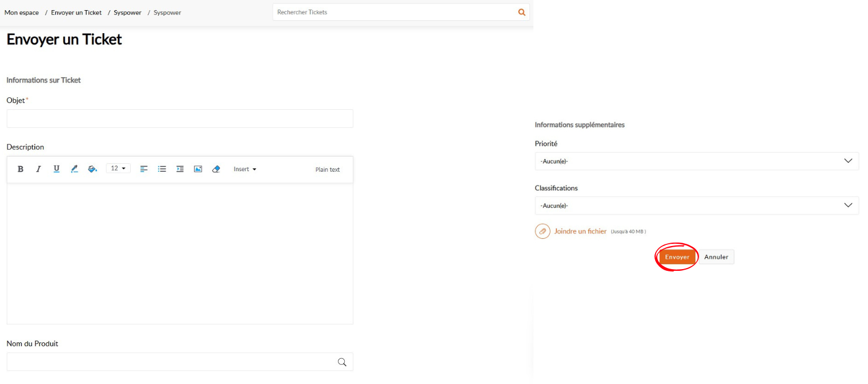Image resolution: width=868 pixels, height=384 pixels.
Task: Pick a font color with the dropper icon
Action: coord(74,169)
